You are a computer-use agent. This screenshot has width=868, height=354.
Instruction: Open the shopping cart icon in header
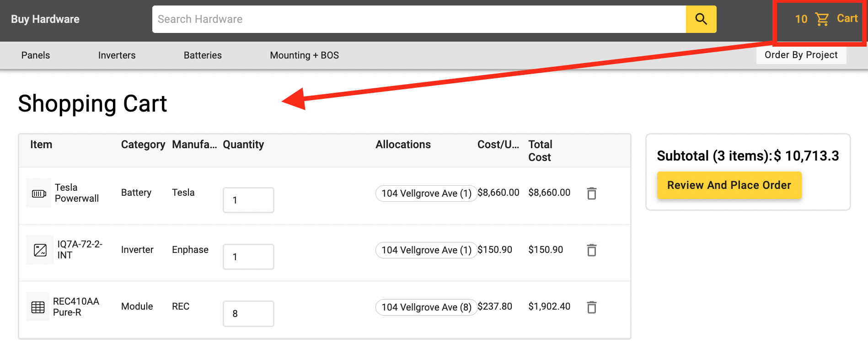click(822, 19)
